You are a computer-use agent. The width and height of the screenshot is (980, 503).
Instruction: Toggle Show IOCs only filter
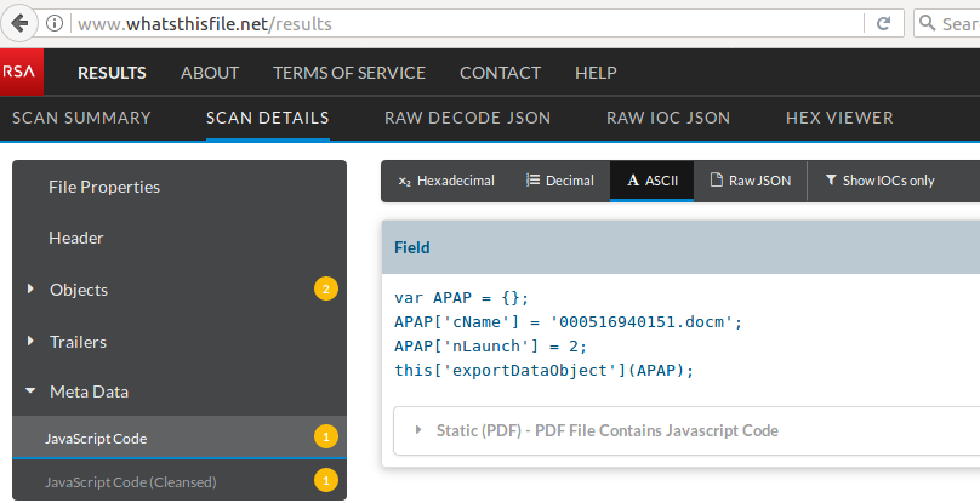pyautogui.click(x=880, y=181)
